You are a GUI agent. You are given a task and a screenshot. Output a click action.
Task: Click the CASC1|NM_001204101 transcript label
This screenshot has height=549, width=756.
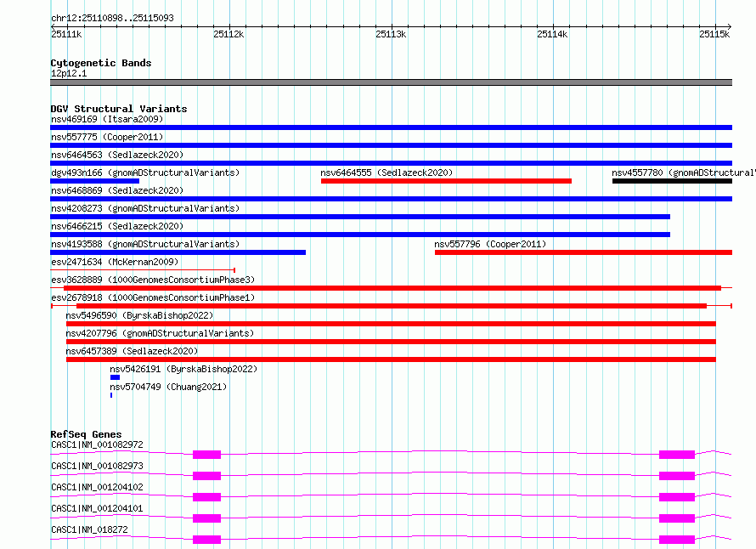pyautogui.click(x=97, y=508)
